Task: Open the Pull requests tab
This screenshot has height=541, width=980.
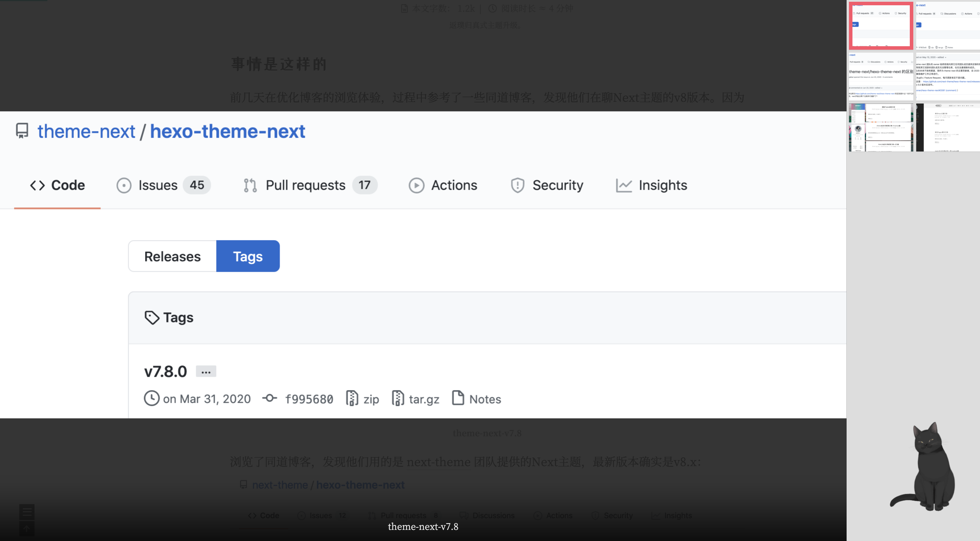Action: pos(305,185)
